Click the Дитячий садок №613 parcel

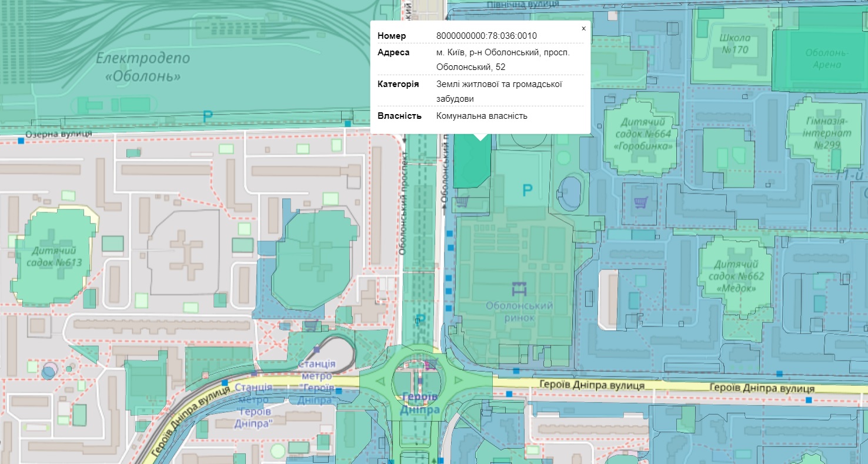(x=54, y=256)
